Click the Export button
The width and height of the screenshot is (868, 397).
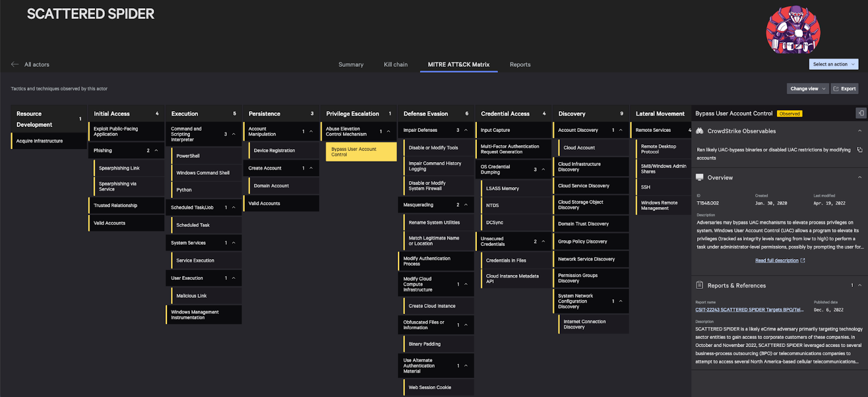[845, 89]
